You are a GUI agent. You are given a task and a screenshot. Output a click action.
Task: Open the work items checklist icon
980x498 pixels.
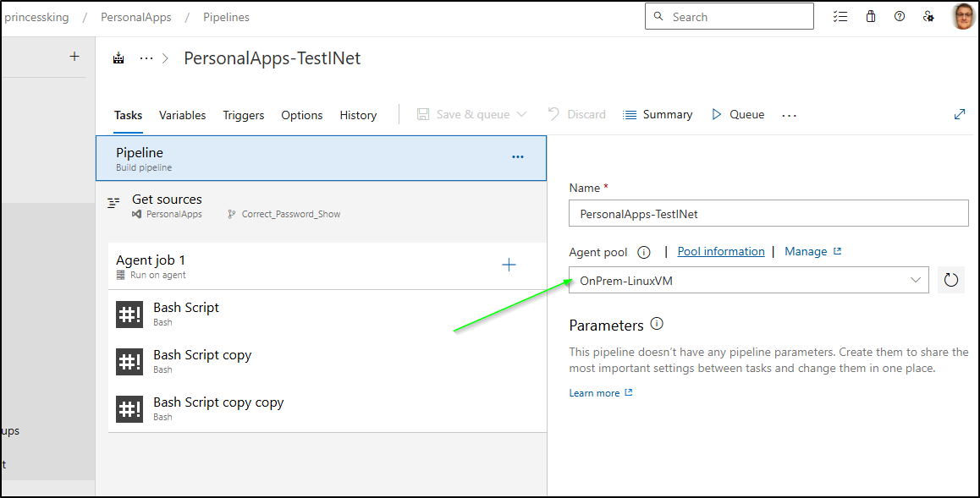[840, 17]
